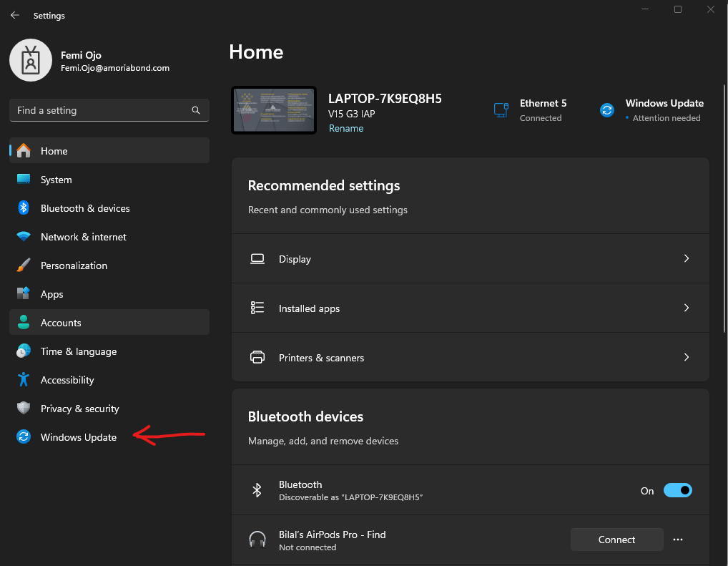Go to Time & language settings
This screenshot has width=728, height=566.
[109, 351]
